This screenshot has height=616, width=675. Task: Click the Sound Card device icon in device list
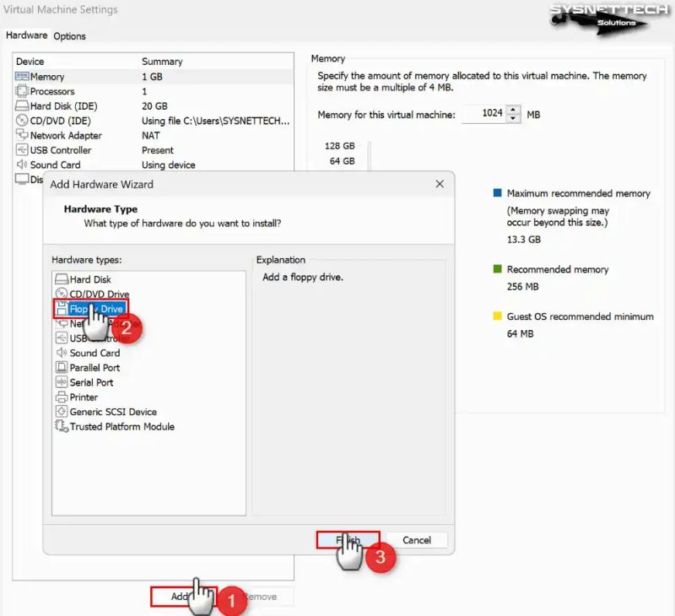tap(22, 165)
